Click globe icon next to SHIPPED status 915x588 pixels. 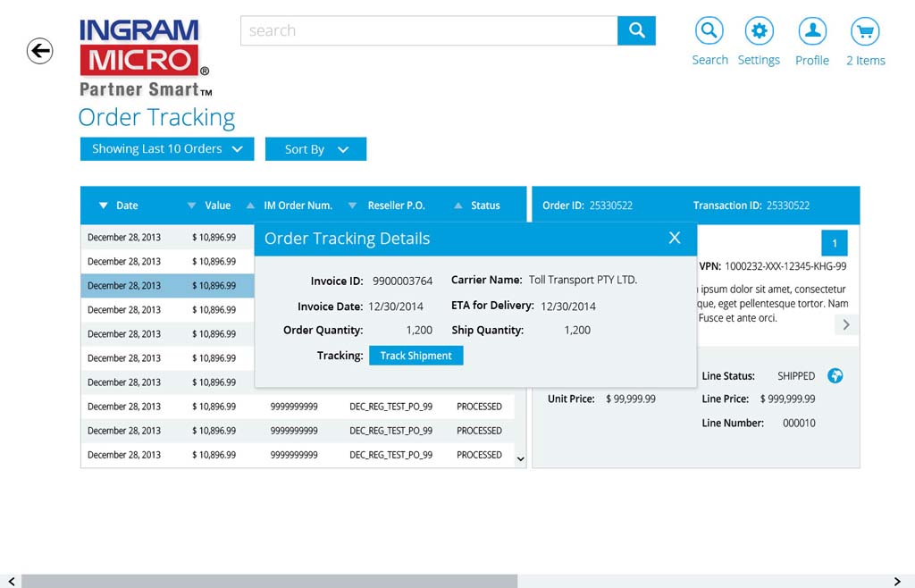[835, 376]
